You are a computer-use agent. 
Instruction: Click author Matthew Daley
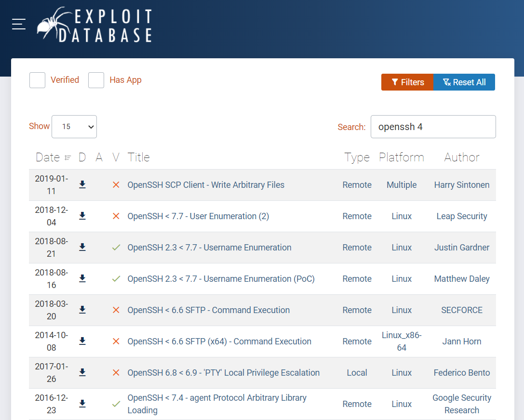point(462,279)
